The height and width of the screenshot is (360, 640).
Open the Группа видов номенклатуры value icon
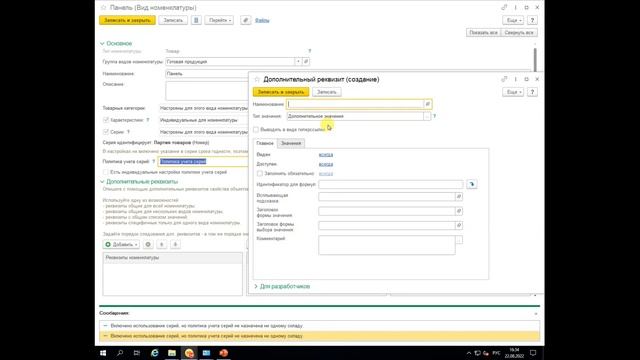point(306,61)
